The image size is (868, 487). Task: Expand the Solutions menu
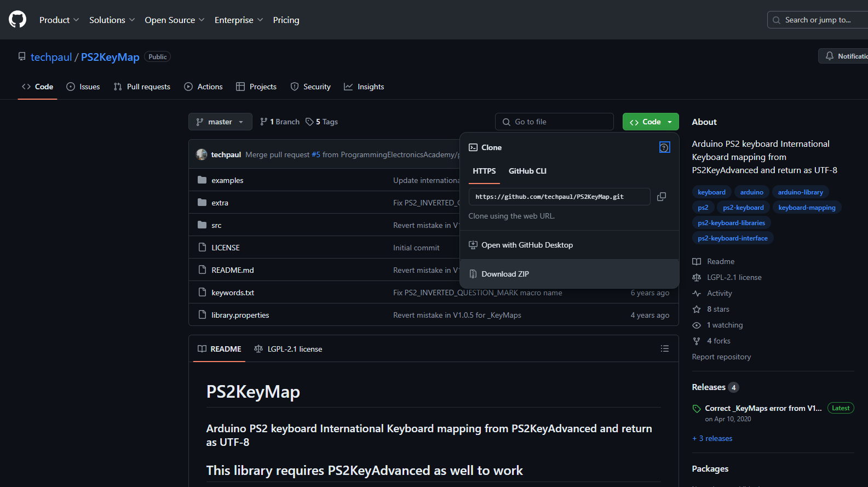[112, 20]
